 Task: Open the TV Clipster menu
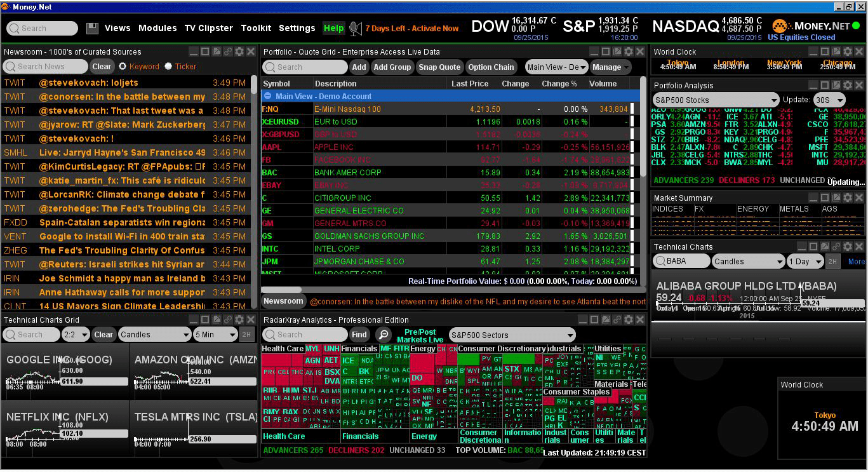tap(209, 28)
